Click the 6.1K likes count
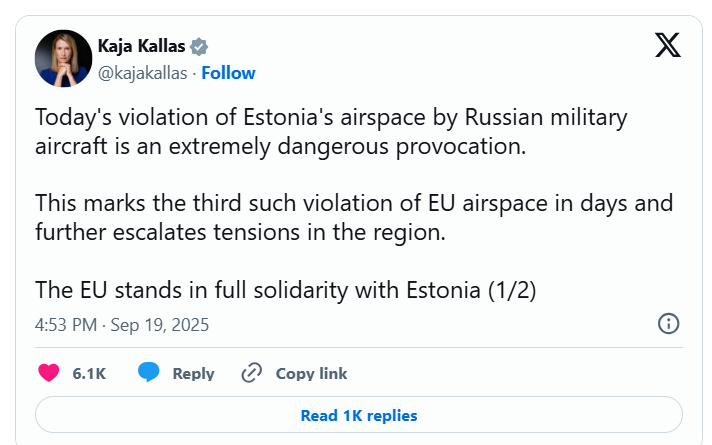Viewport: 712px width, 445px height. click(89, 373)
